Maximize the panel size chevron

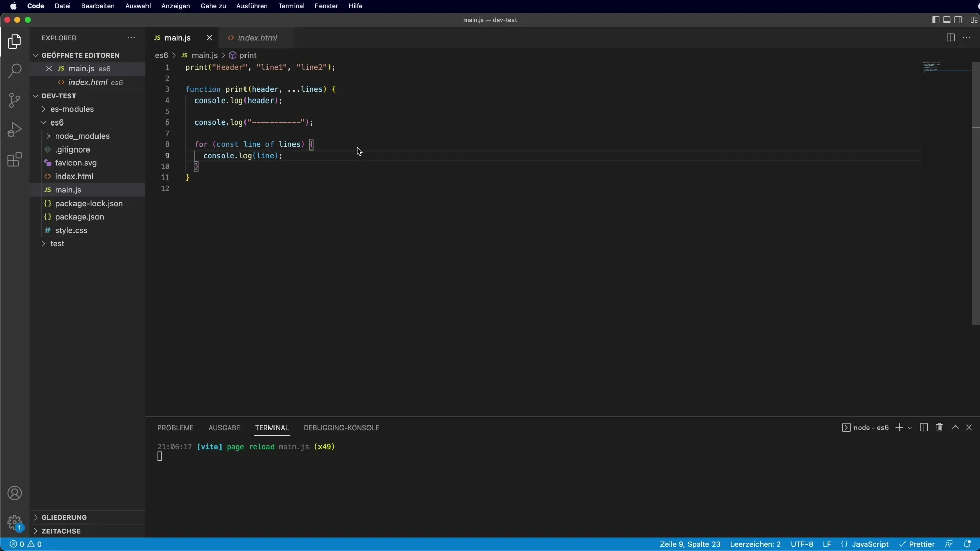point(955,428)
